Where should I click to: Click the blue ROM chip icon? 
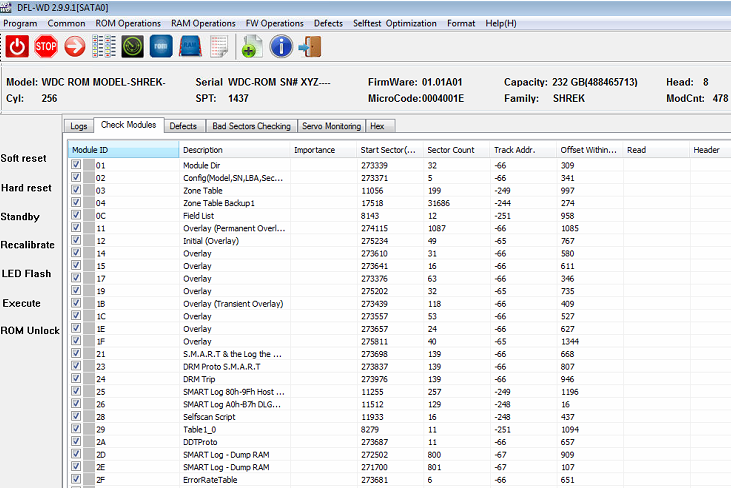click(161, 47)
